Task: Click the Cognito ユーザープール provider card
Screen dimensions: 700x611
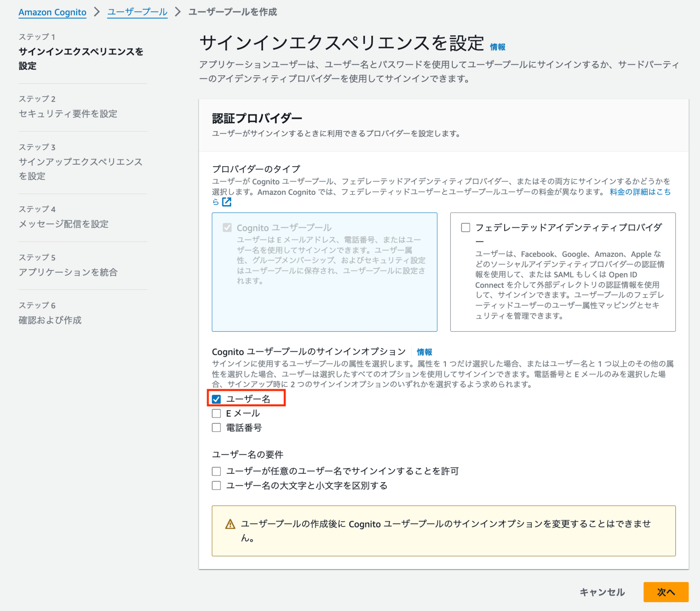Action: click(x=324, y=272)
